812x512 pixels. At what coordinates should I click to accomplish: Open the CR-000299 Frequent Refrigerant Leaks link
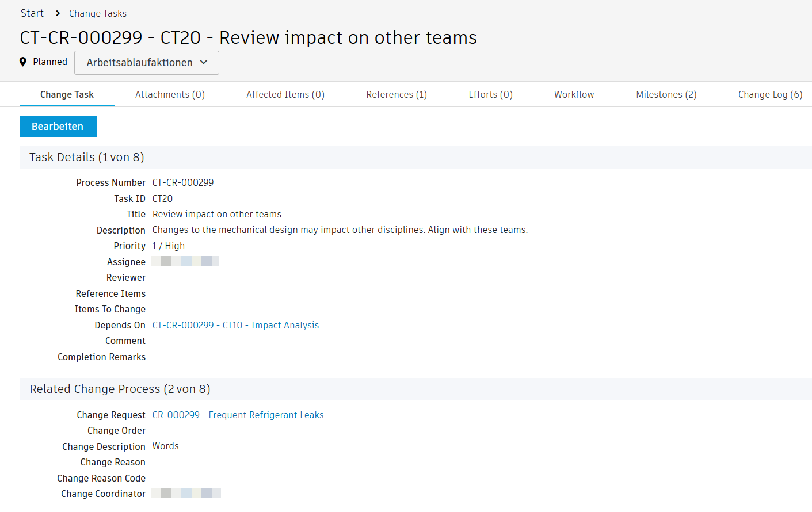[238, 415]
